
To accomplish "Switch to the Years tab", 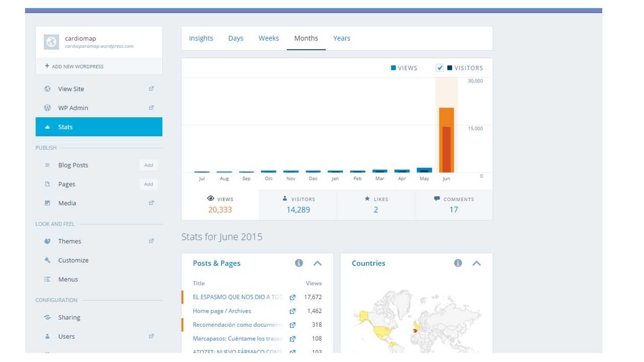I will coord(342,38).
